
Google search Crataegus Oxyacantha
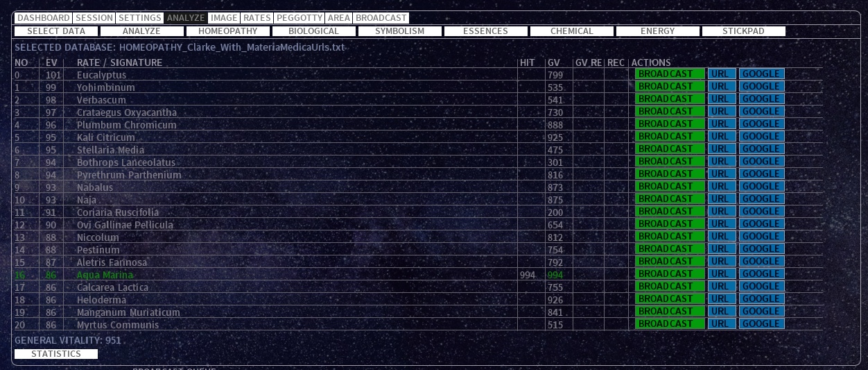761,112
